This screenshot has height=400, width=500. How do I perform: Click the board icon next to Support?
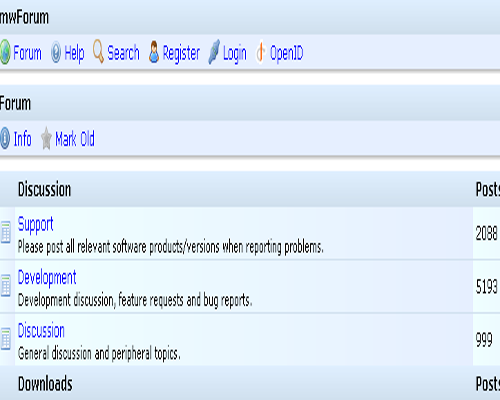(x=6, y=232)
